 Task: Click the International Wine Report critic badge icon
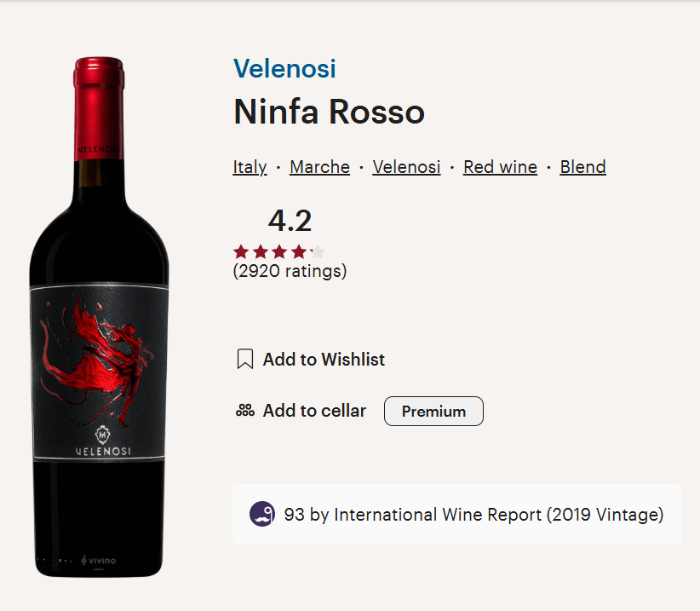(x=262, y=514)
